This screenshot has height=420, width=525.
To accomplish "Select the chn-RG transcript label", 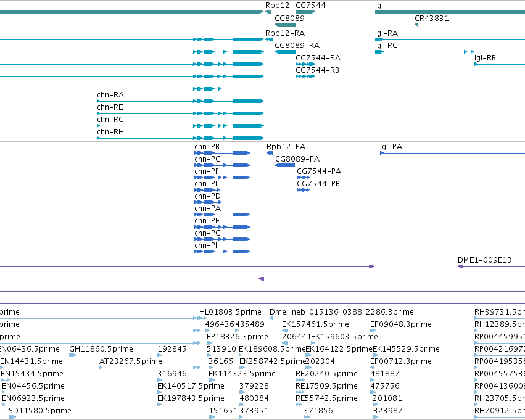I will [110, 120].
